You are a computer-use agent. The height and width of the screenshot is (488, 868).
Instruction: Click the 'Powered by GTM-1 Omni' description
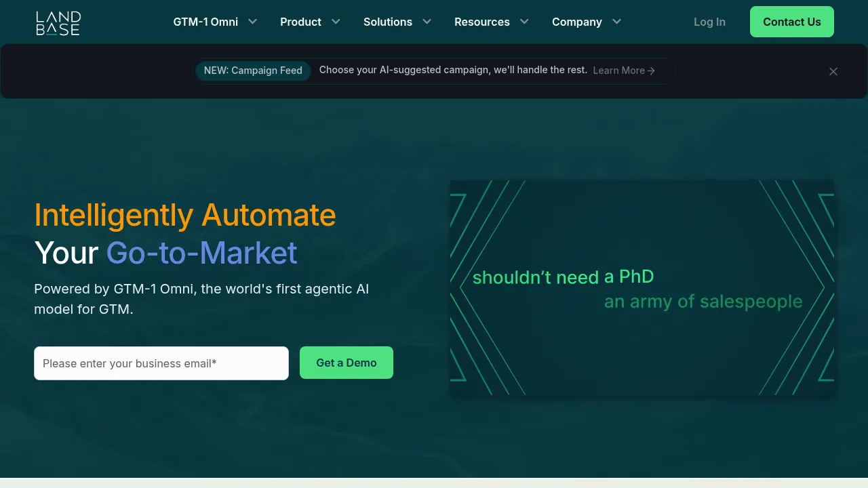point(201,299)
